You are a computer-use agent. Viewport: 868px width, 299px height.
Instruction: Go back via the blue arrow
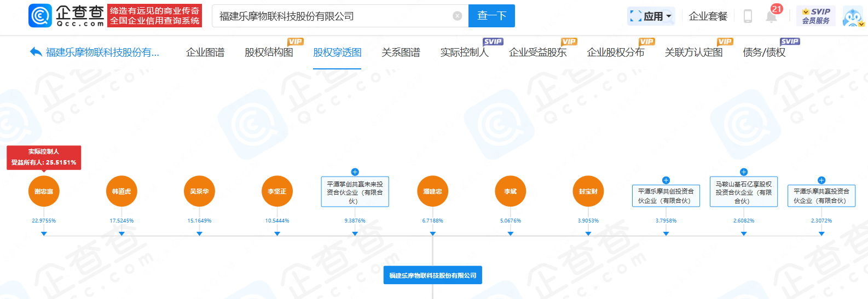36,52
